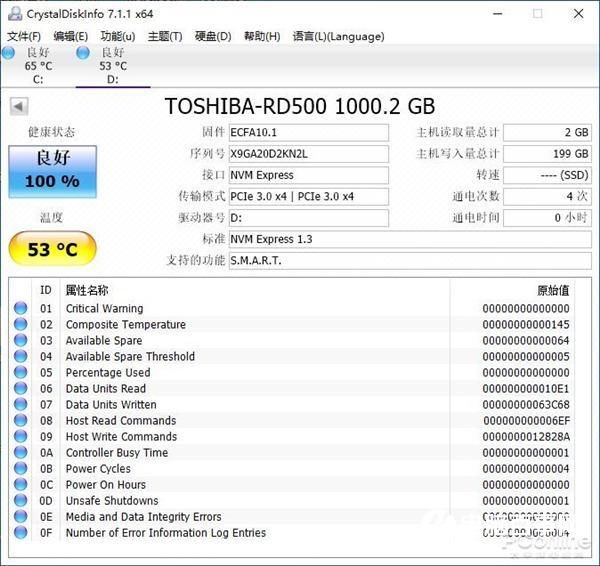Click the blue health circle on the C: tab
600x566 pixels.
click(8, 52)
